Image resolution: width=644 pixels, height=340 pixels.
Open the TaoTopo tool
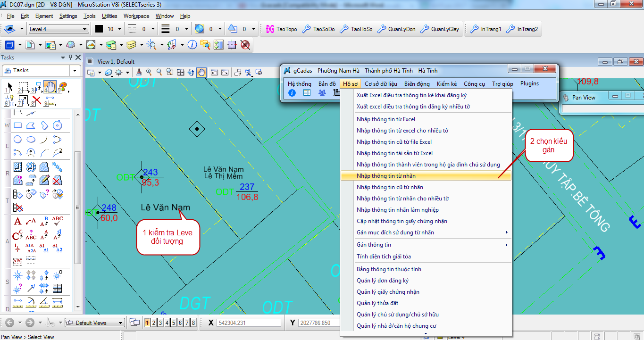click(x=282, y=29)
